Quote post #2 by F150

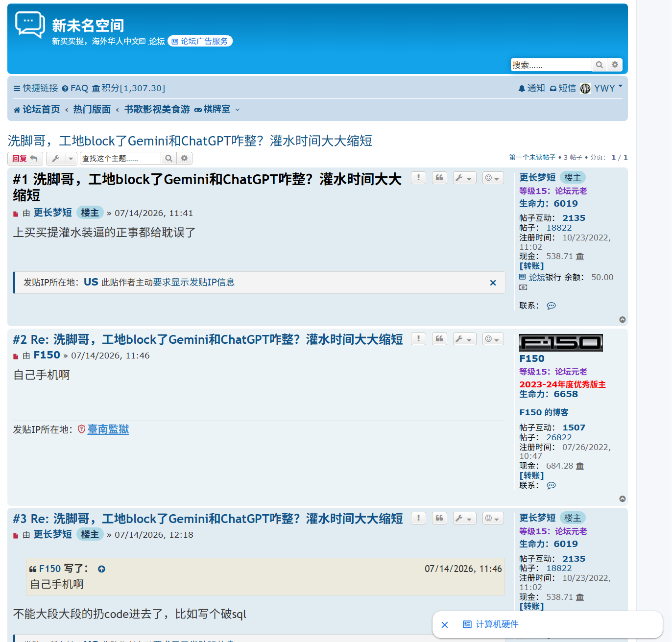pyautogui.click(x=439, y=339)
